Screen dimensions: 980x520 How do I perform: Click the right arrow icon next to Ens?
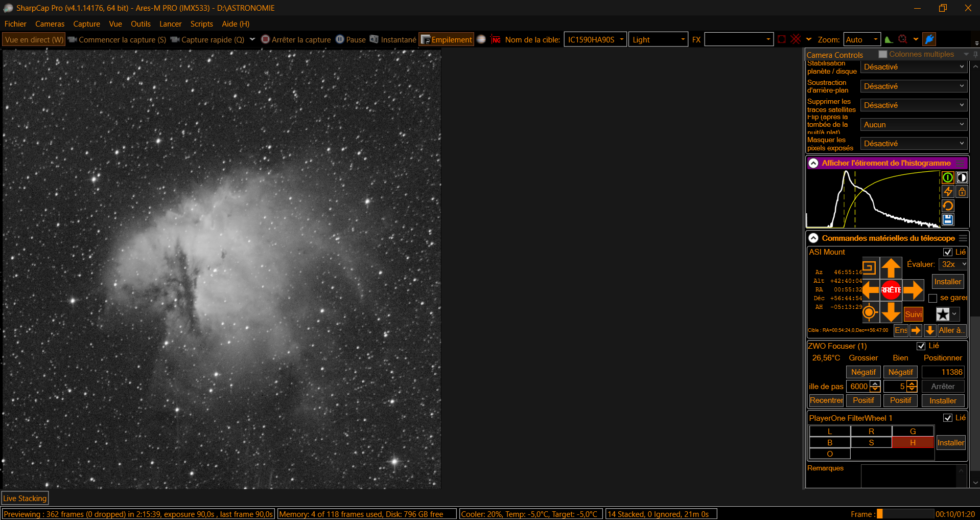[x=916, y=330]
